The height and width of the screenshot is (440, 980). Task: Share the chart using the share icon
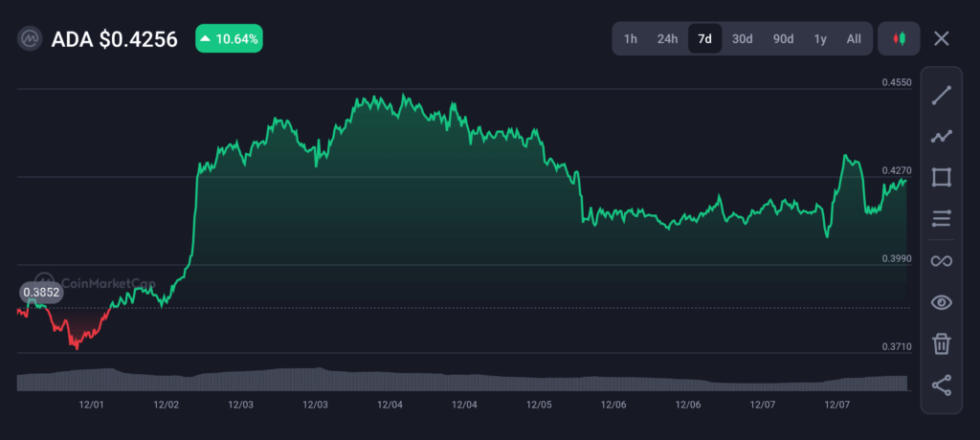942,385
